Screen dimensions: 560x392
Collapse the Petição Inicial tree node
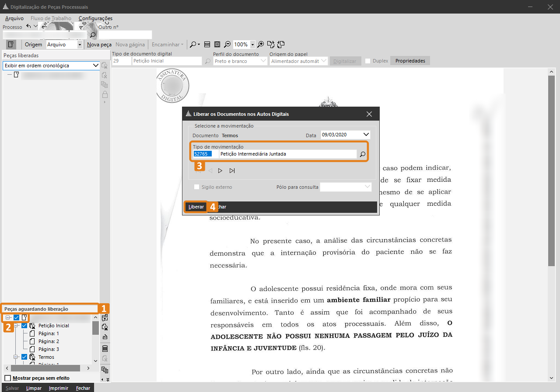coord(16,326)
